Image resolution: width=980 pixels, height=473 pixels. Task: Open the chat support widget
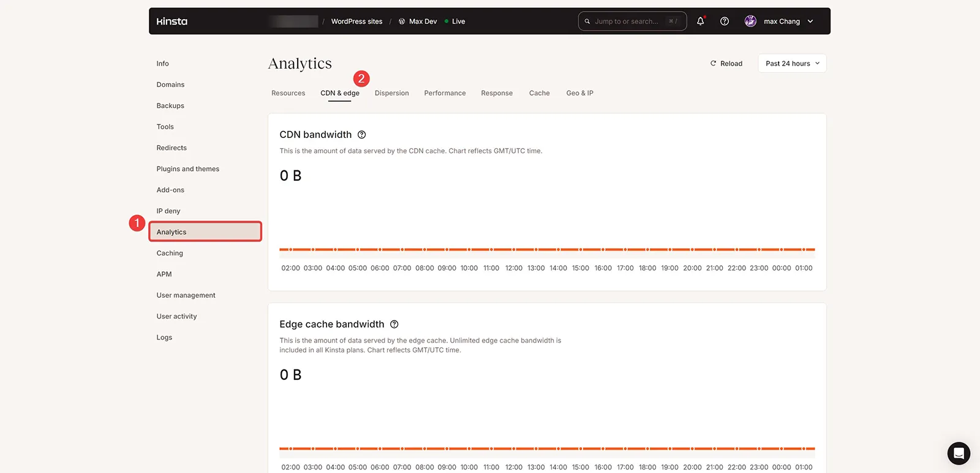click(959, 453)
